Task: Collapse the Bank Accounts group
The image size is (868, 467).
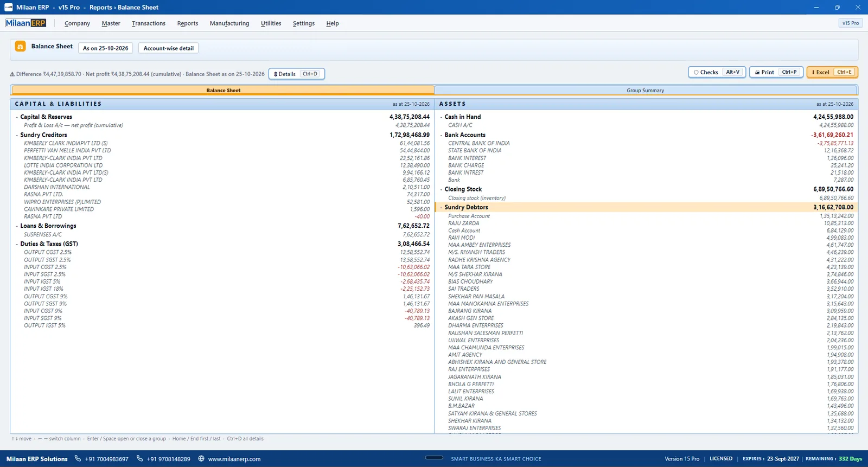Action: coord(441,135)
